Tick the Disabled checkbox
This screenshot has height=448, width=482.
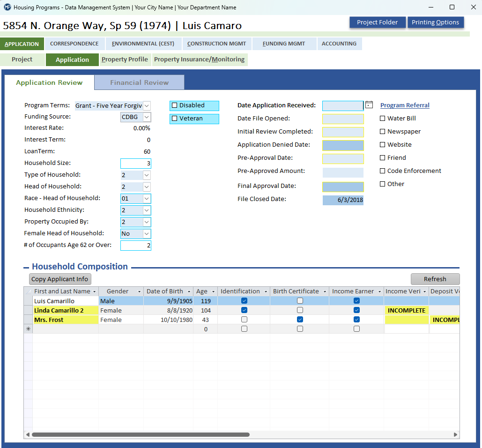coord(175,105)
